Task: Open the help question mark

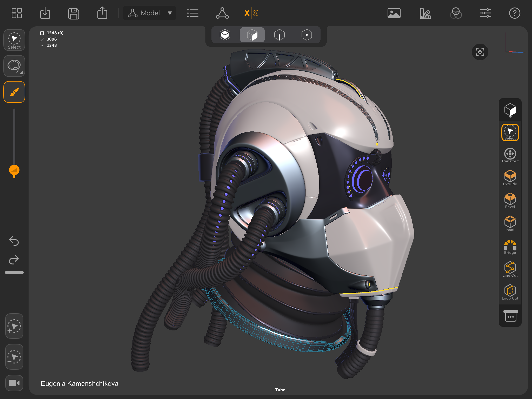Action: (515, 13)
